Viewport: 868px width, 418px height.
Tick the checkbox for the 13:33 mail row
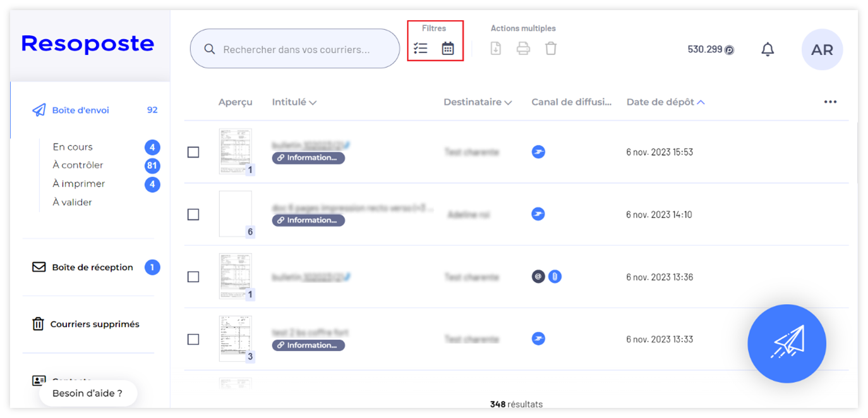[193, 340]
